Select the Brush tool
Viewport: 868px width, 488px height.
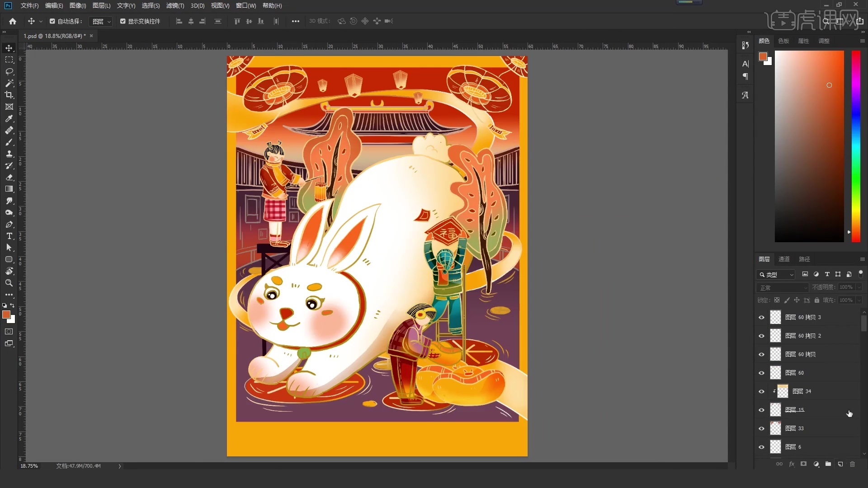(x=9, y=142)
